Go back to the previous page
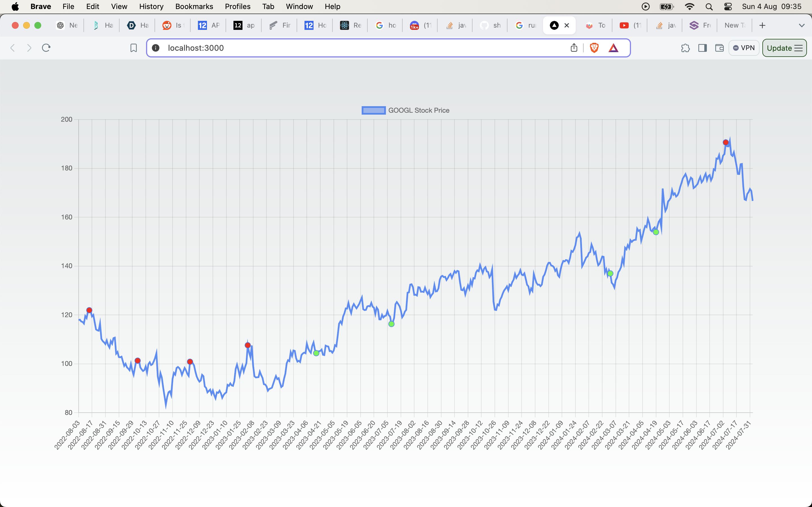This screenshot has height=507, width=812. (12, 48)
